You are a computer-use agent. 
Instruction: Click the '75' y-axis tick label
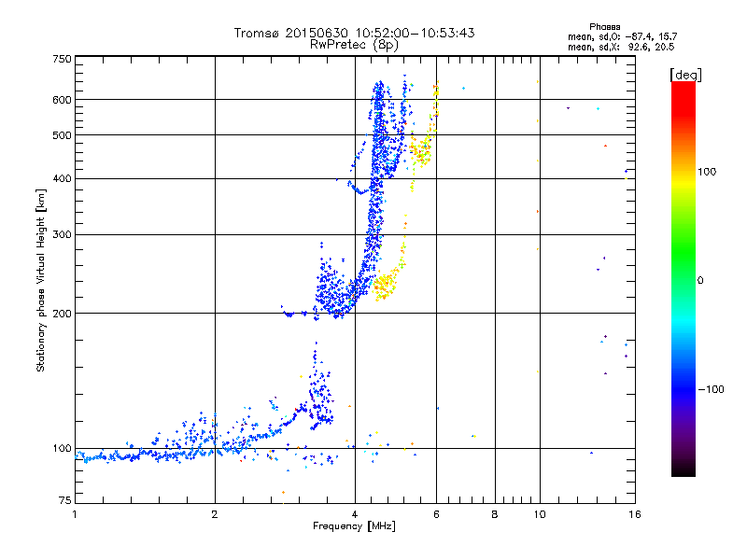tap(65, 500)
